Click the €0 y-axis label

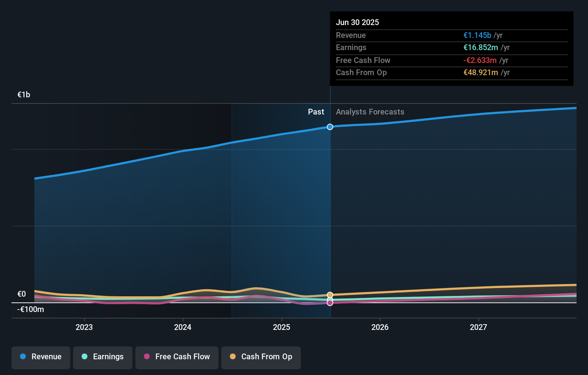[x=22, y=294]
